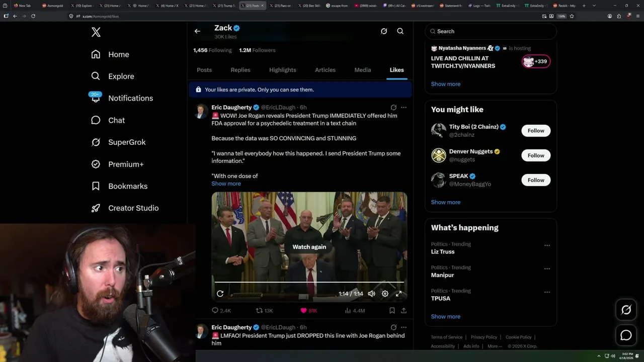This screenshot has width=644, height=362.
Task: Enter fullscreen on the video
Action: pyautogui.click(x=398, y=294)
